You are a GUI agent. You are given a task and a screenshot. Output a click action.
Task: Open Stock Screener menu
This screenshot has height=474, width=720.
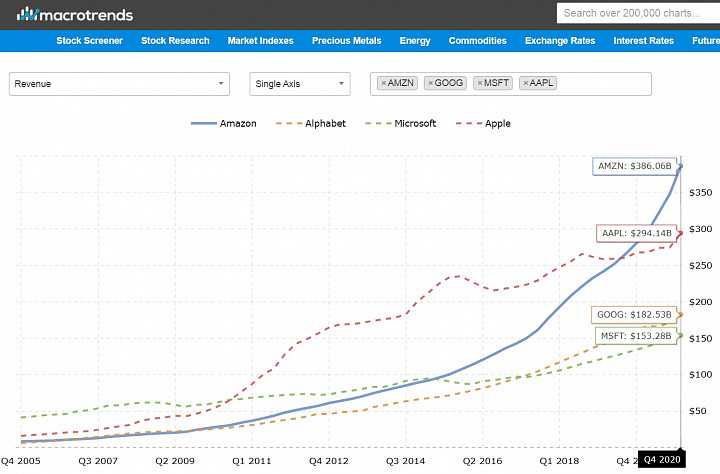[90, 41]
